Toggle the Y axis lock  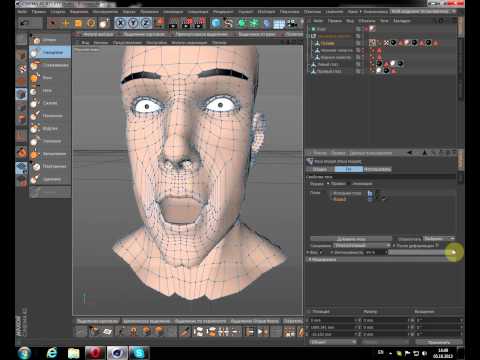coord(133,23)
